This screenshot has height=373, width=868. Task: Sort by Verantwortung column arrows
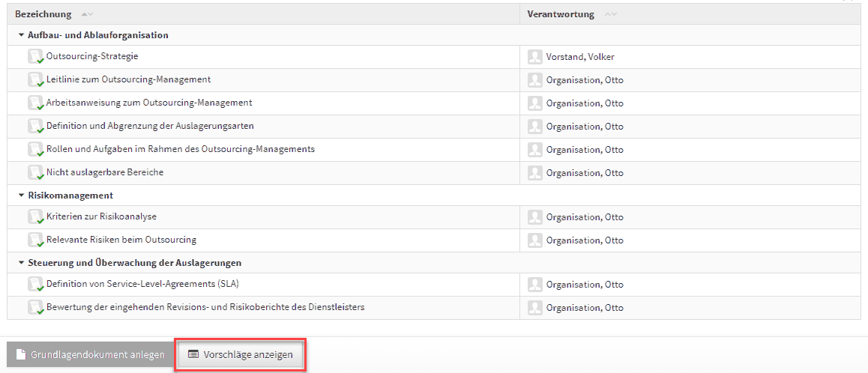coord(610,15)
